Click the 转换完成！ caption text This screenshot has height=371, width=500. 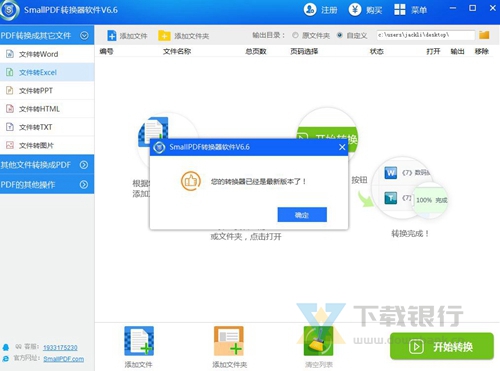[410, 234]
